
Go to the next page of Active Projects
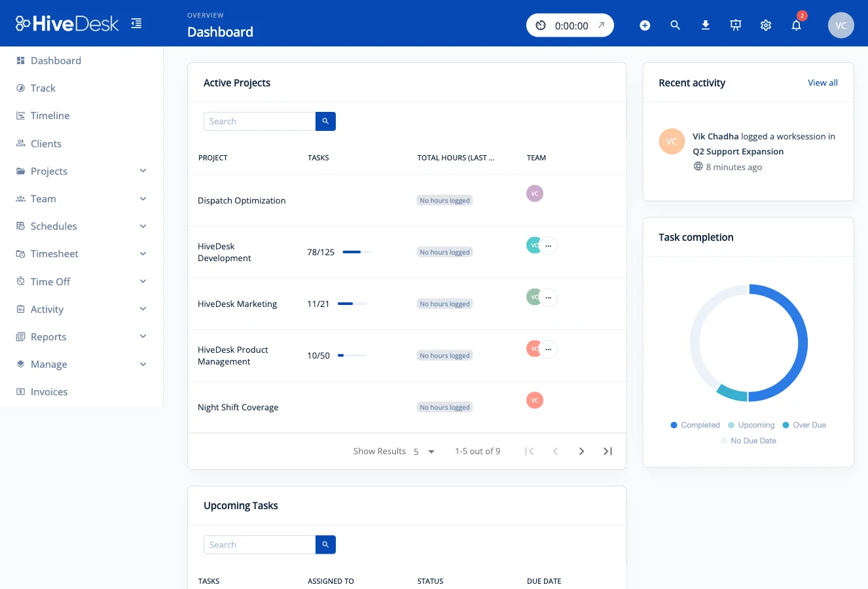pos(581,451)
